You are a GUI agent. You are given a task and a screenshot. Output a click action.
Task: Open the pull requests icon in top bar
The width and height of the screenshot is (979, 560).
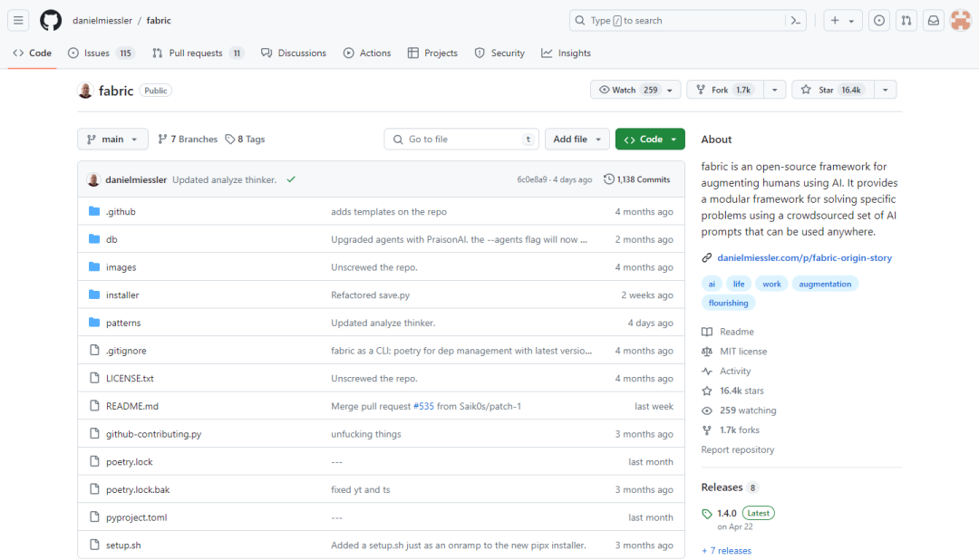[x=906, y=21]
